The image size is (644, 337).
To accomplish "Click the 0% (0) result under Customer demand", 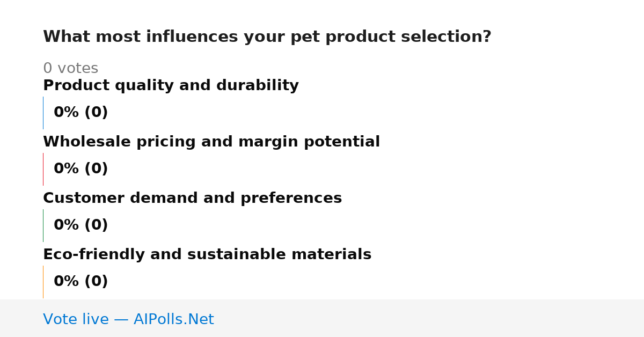I will (x=80, y=225).
